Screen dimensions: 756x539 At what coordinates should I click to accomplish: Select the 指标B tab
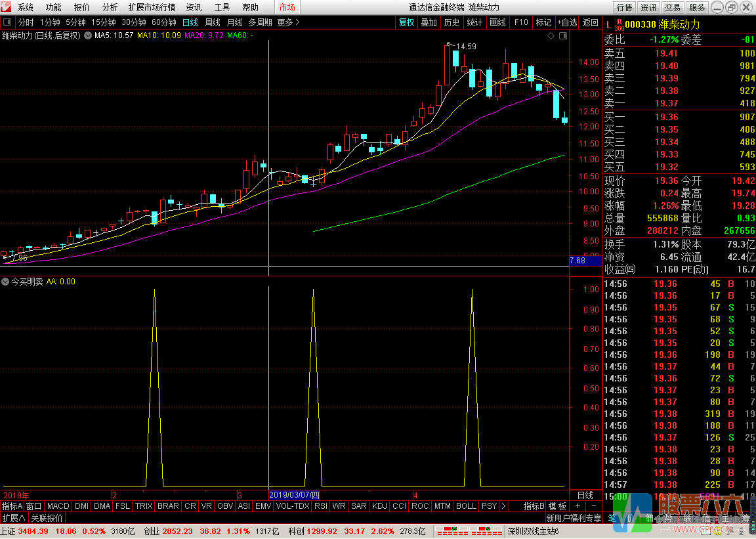[534, 506]
